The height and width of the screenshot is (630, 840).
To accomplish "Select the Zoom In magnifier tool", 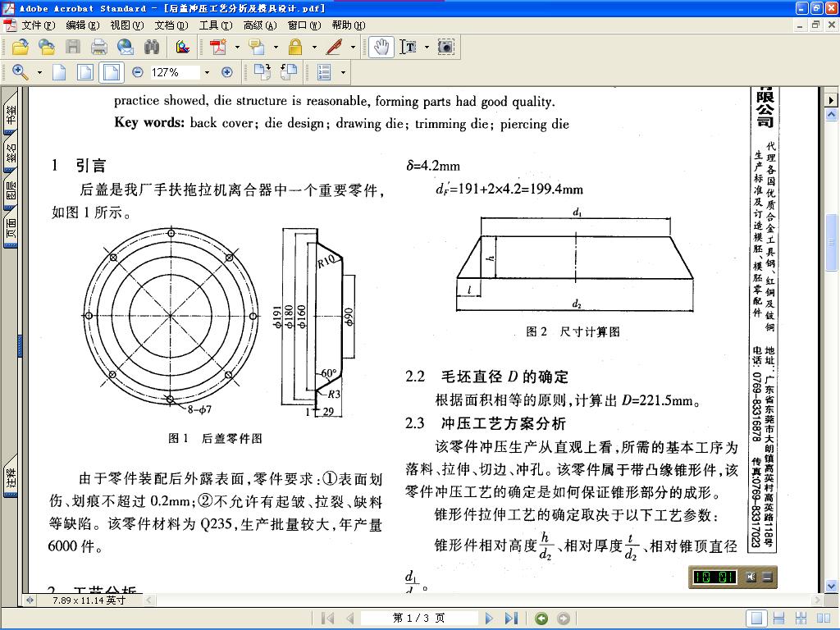I will click(21, 72).
